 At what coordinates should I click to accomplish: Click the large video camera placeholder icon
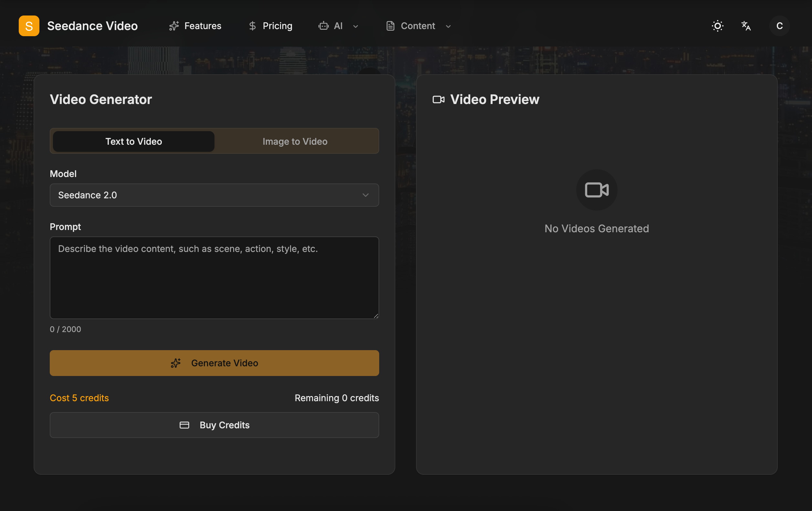597,190
